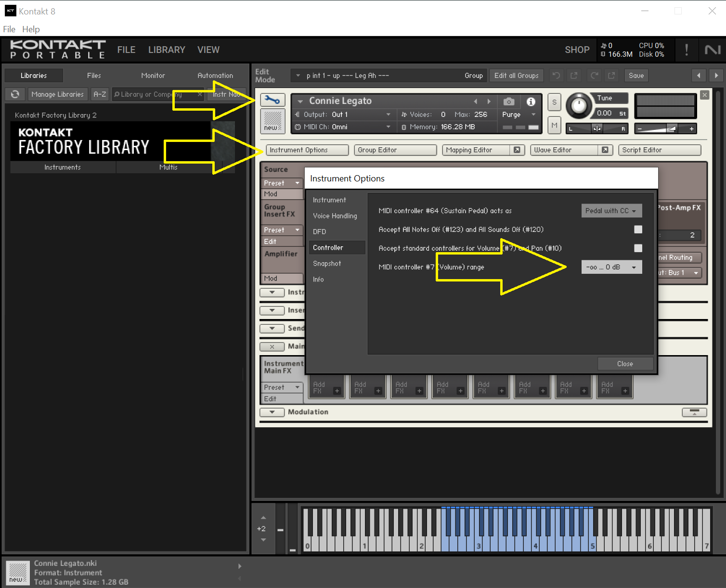This screenshot has width=726, height=588.
Task: Open Mapping Editor in external window
Action: pyautogui.click(x=517, y=150)
